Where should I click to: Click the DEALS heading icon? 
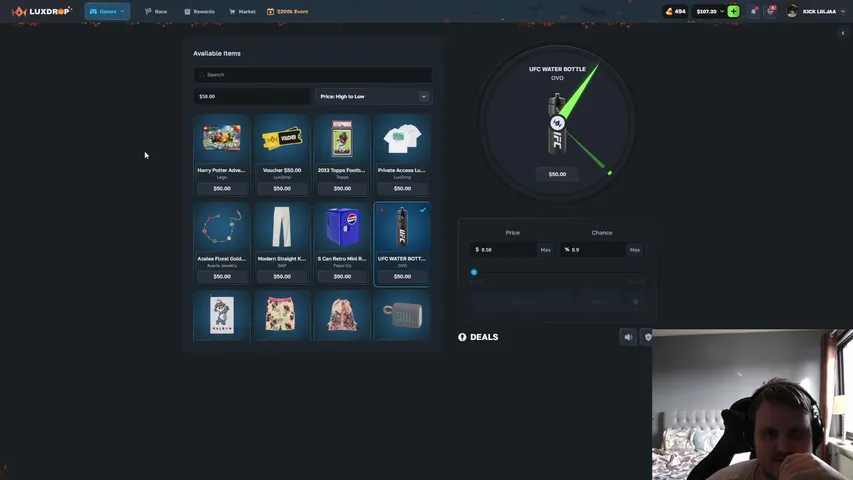click(x=462, y=337)
